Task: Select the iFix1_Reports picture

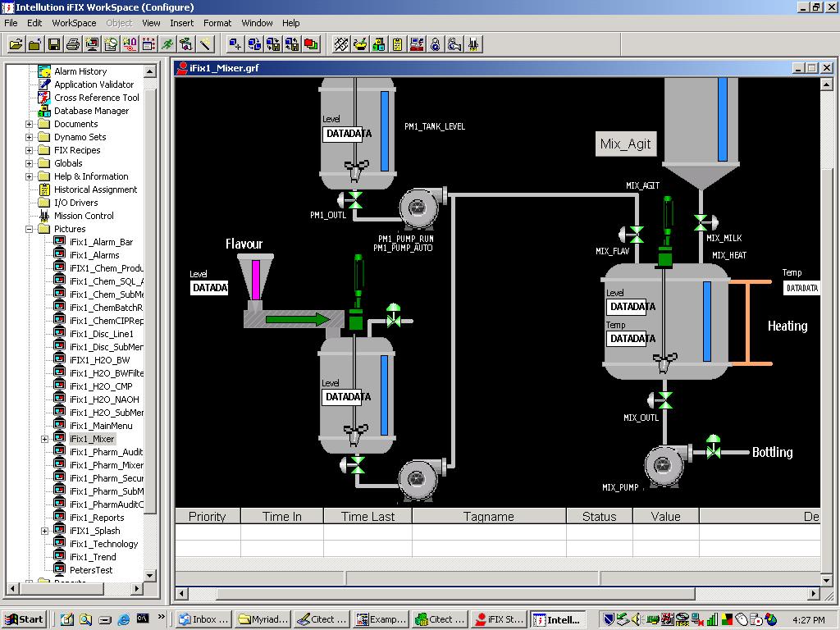Action: (x=97, y=518)
